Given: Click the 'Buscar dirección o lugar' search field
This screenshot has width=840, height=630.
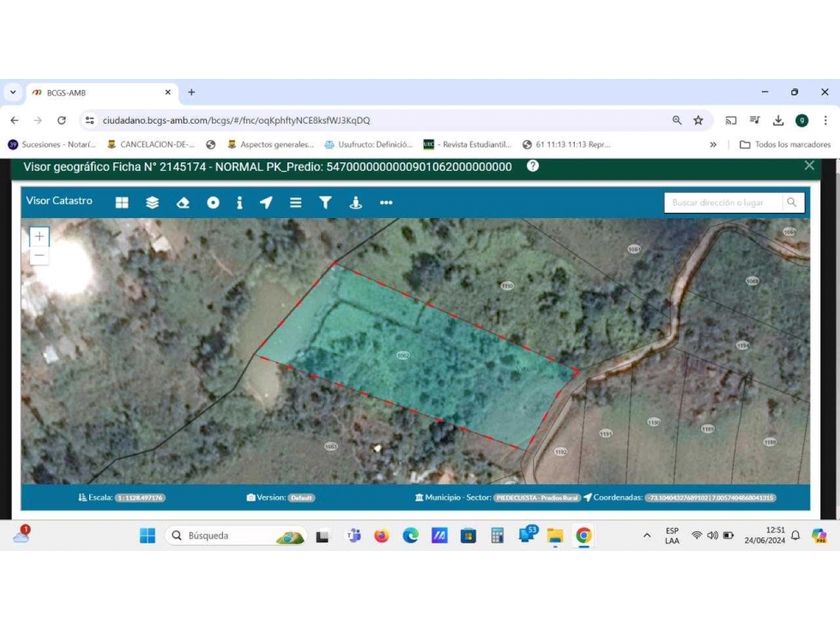Looking at the screenshot, I should click(724, 202).
